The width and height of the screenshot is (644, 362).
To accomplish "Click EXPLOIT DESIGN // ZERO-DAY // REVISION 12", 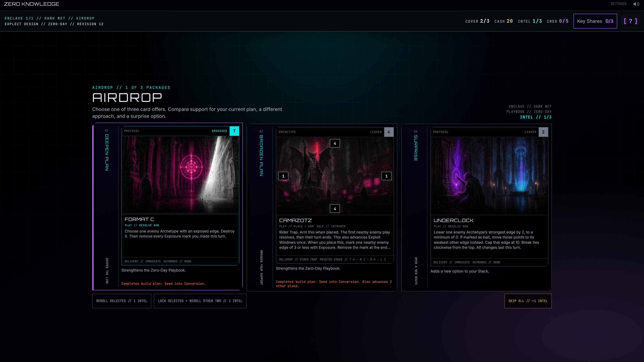I will [x=54, y=24].
